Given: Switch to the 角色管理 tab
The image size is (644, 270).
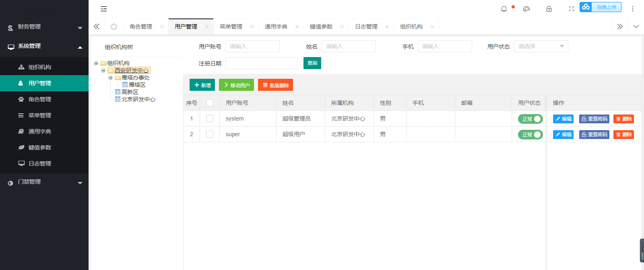Looking at the screenshot, I should [x=141, y=27].
